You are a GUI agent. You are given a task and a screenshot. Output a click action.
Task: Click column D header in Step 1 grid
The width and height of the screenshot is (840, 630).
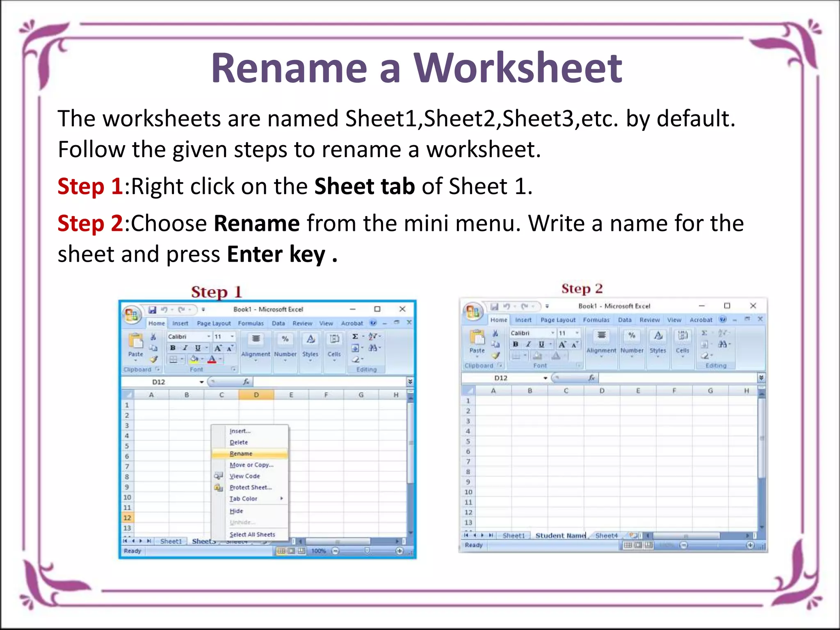pyautogui.click(x=256, y=395)
